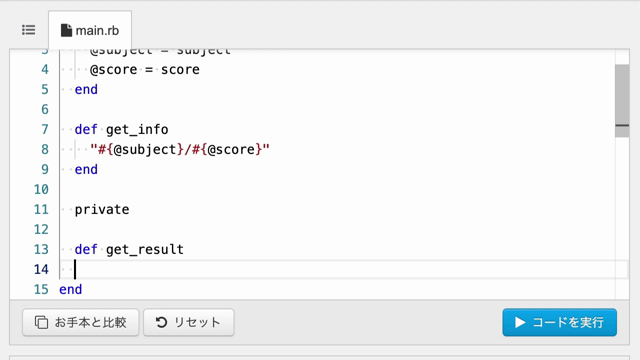Place cursor on empty line 14

pos(343,269)
